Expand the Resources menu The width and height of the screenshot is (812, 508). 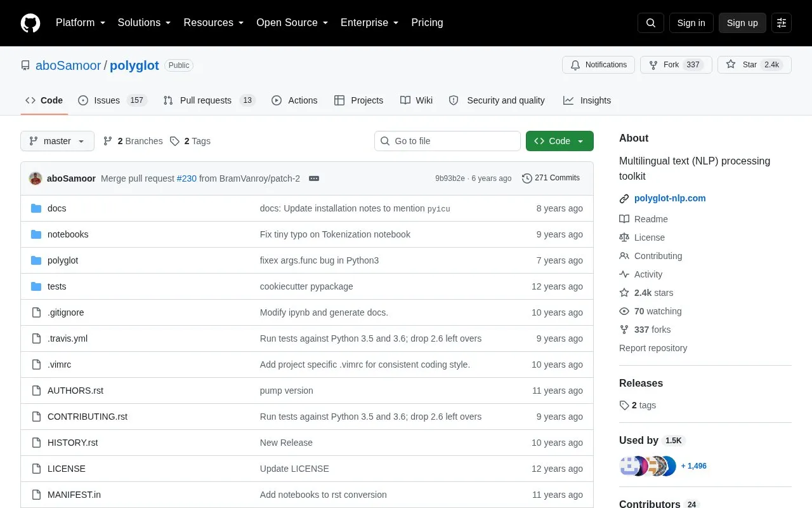coord(214,23)
